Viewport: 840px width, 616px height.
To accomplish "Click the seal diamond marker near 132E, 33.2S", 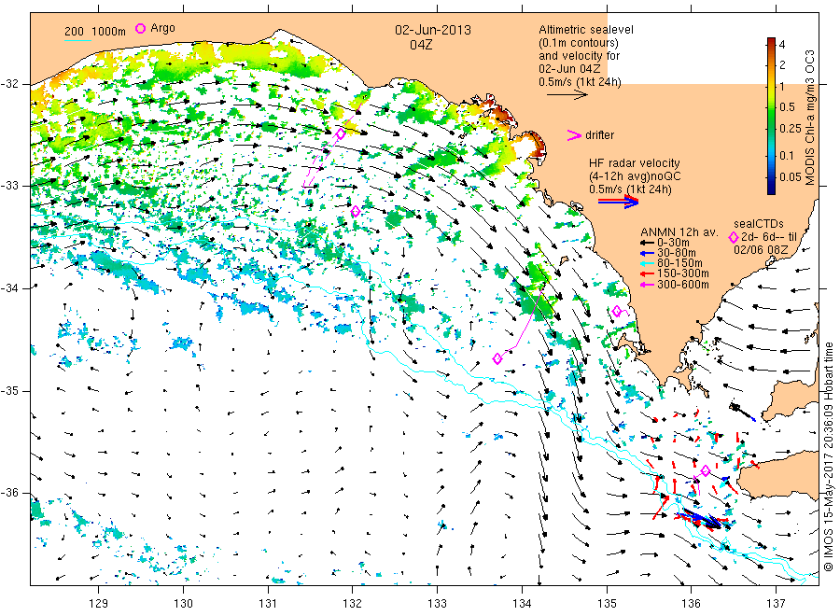I will (x=356, y=212).
